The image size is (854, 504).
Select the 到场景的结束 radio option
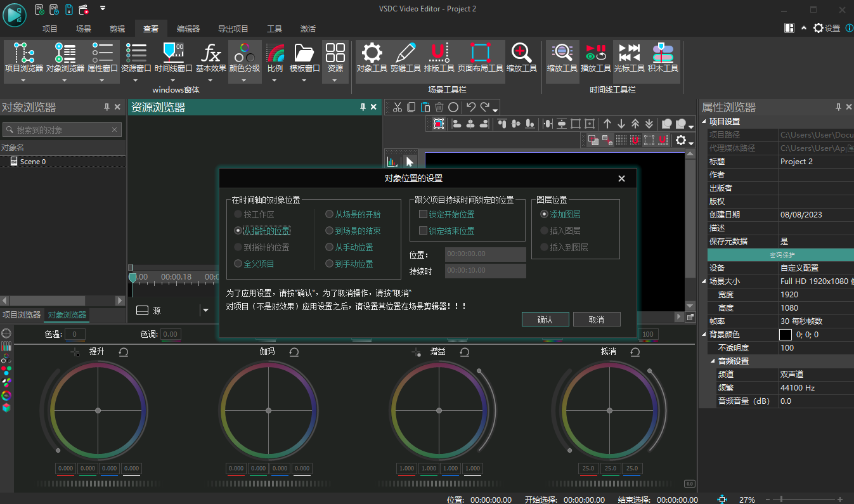(x=353, y=231)
